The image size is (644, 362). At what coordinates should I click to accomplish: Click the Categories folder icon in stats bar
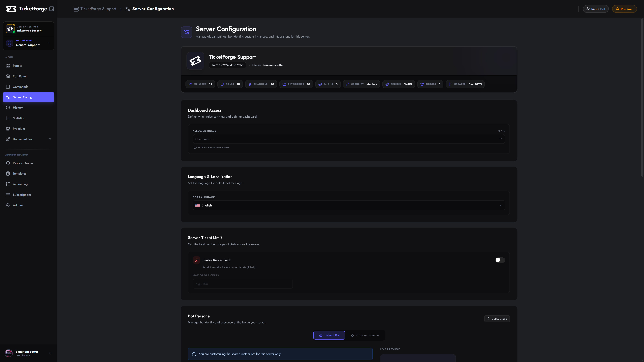pyautogui.click(x=284, y=84)
